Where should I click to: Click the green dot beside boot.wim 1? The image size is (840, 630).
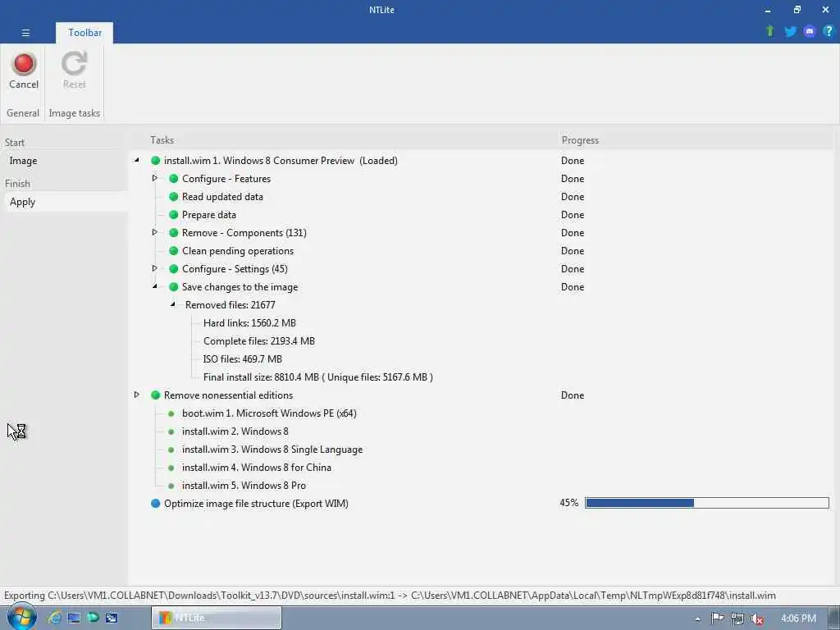(171, 413)
